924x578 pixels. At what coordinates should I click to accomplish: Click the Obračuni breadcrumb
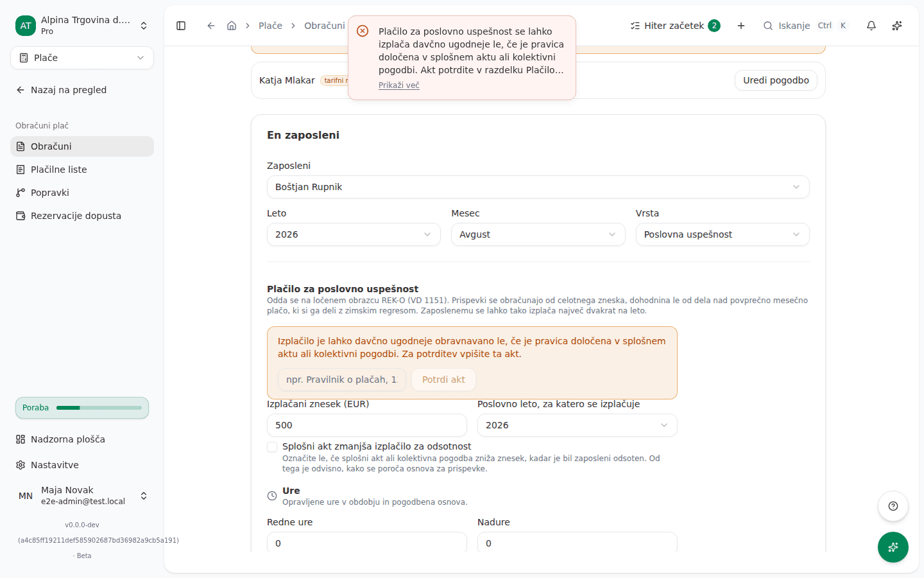click(x=324, y=26)
